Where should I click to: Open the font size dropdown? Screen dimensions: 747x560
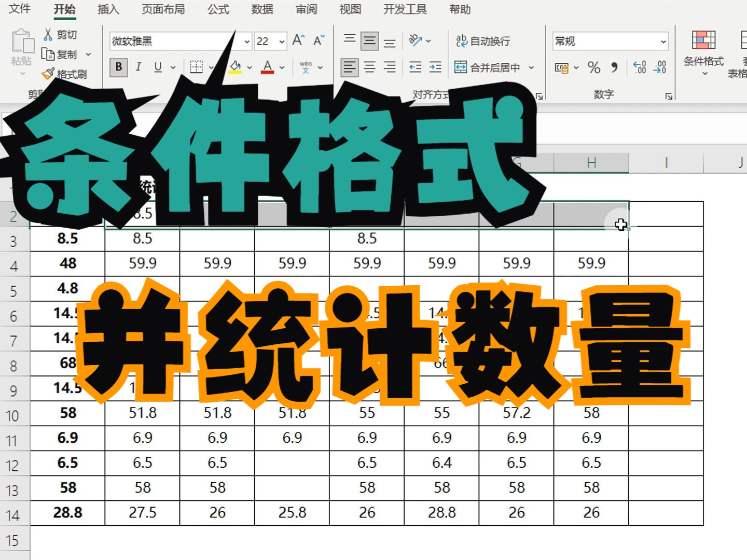point(281,41)
